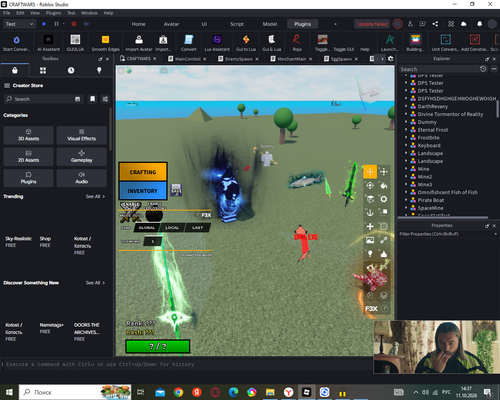Select the F3X Mesh tool

point(384,226)
